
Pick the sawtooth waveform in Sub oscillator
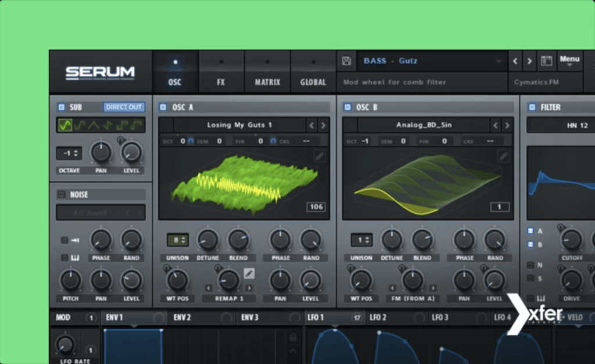click(108, 125)
